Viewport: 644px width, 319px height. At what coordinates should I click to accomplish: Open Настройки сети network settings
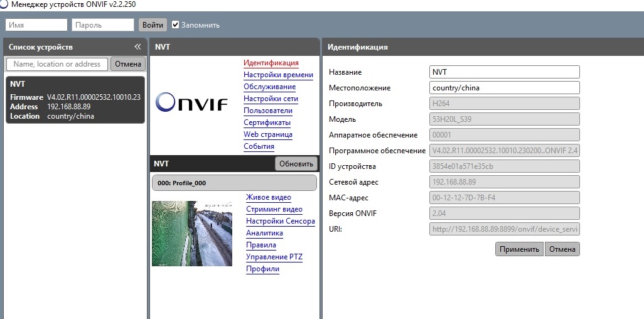pos(271,99)
